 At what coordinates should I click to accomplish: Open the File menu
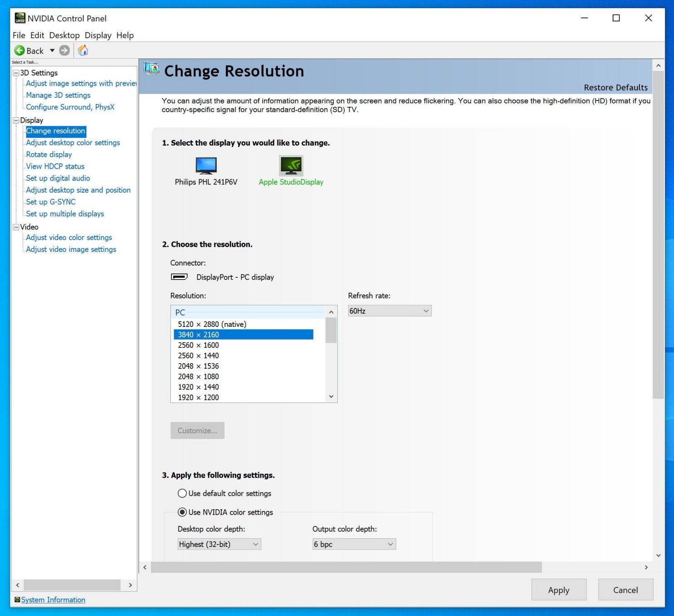tap(19, 35)
